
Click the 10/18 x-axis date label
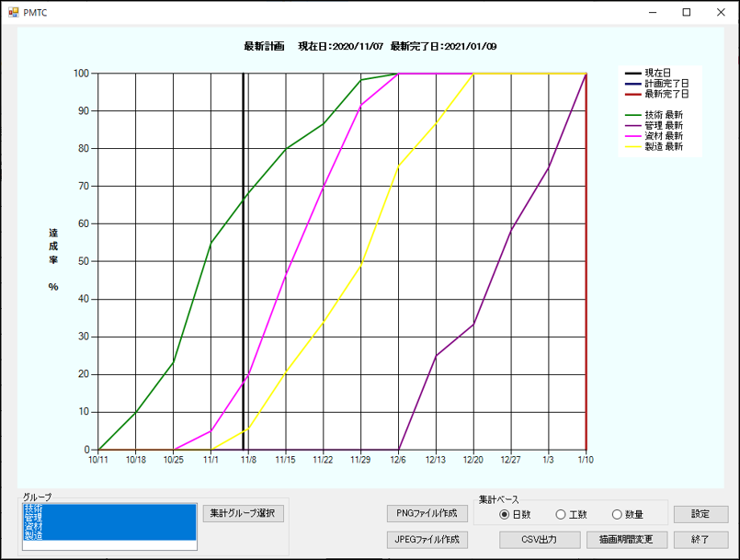coord(136,460)
